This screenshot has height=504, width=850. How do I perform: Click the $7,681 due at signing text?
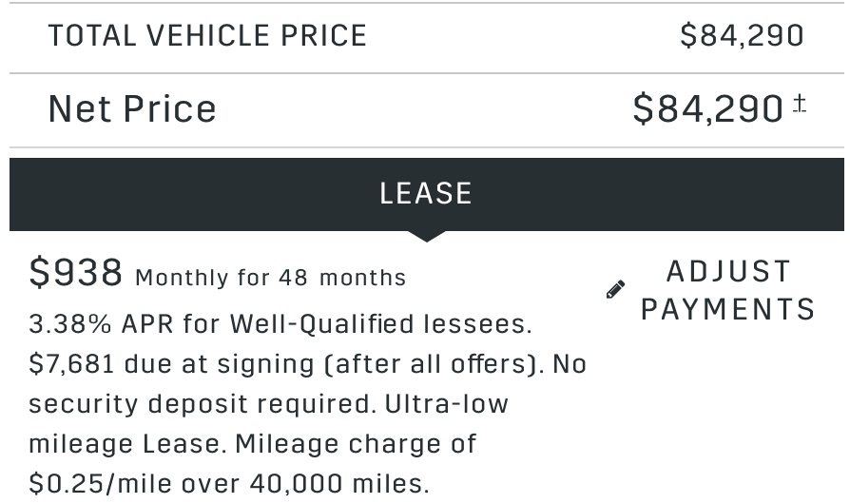click(x=171, y=363)
